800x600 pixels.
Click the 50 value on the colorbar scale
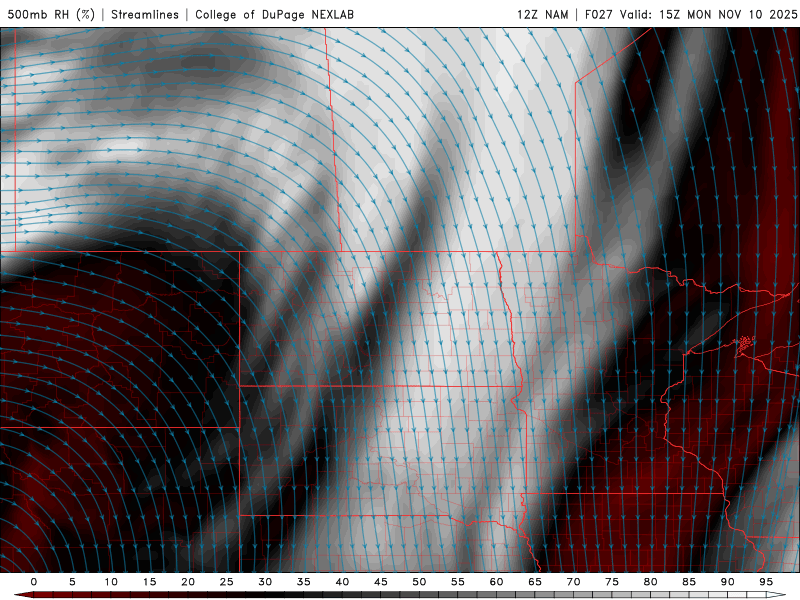tap(419, 582)
